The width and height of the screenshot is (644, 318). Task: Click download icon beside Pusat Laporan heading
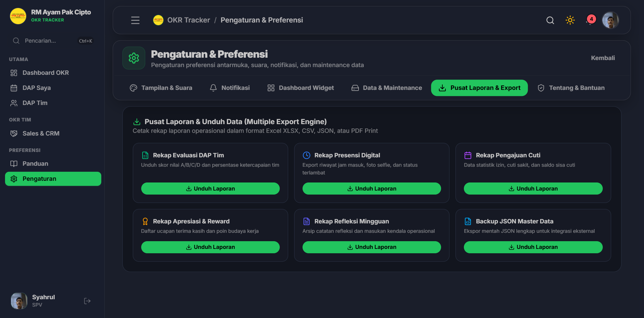pyautogui.click(x=137, y=122)
